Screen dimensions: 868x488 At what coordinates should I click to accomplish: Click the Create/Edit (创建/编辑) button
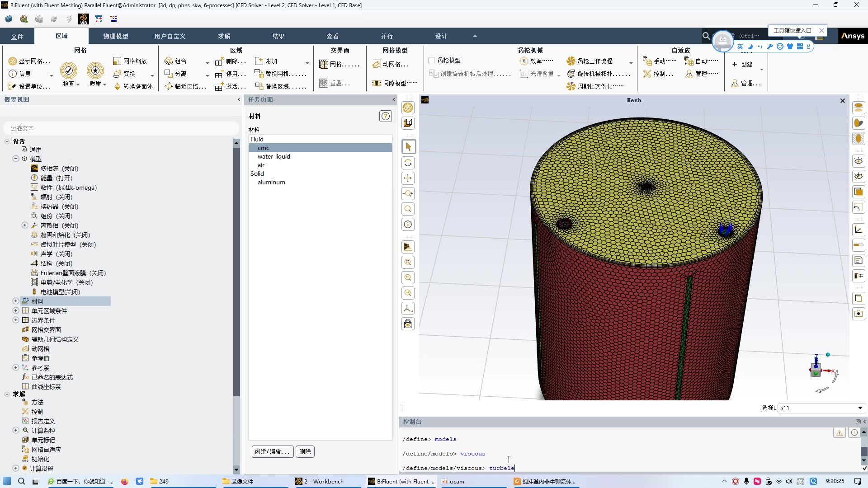pyautogui.click(x=272, y=451)
